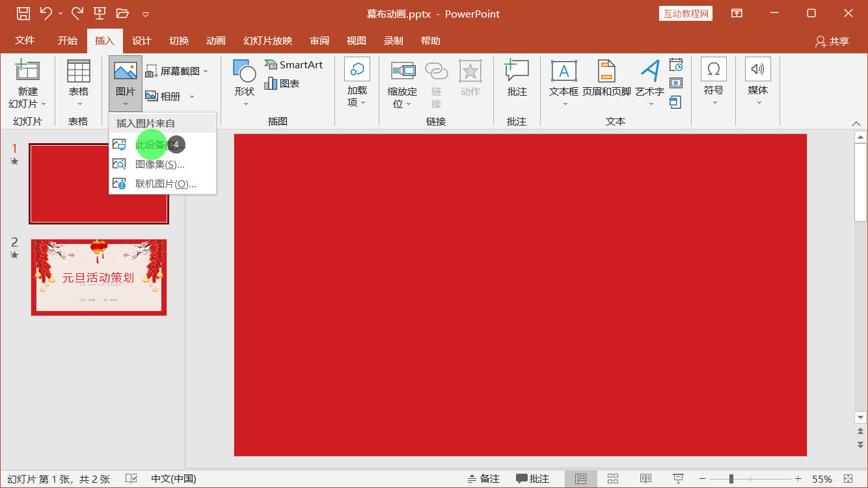Click the Redo arrow icon

click(x=77, y=13)
